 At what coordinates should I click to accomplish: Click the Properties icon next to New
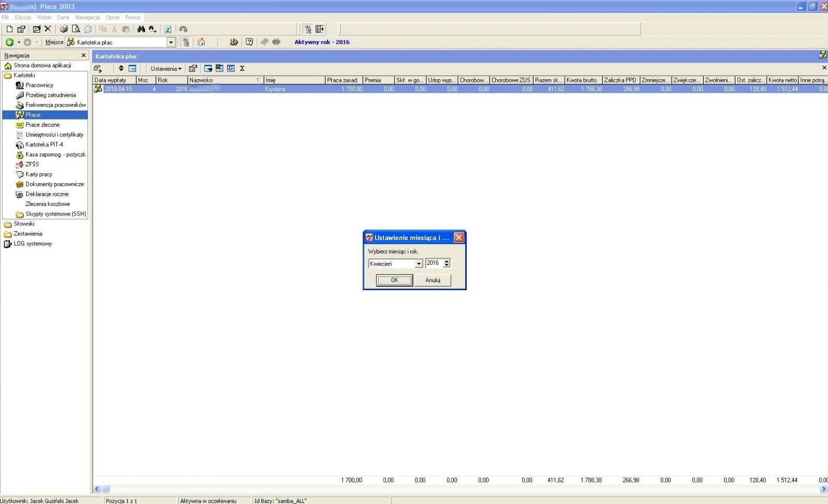pyautogui.click(x=21, y=29)
